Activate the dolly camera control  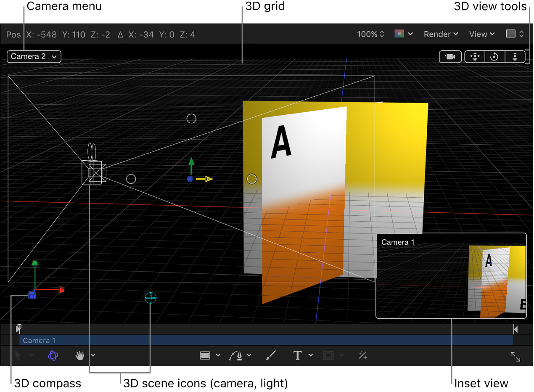click(x=515, y=57)
